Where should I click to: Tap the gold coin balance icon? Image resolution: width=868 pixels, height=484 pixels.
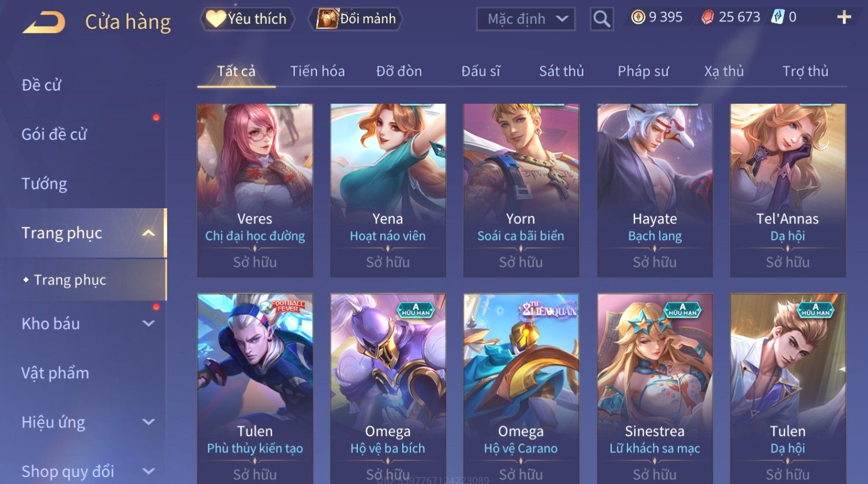(x=637, y=17)
